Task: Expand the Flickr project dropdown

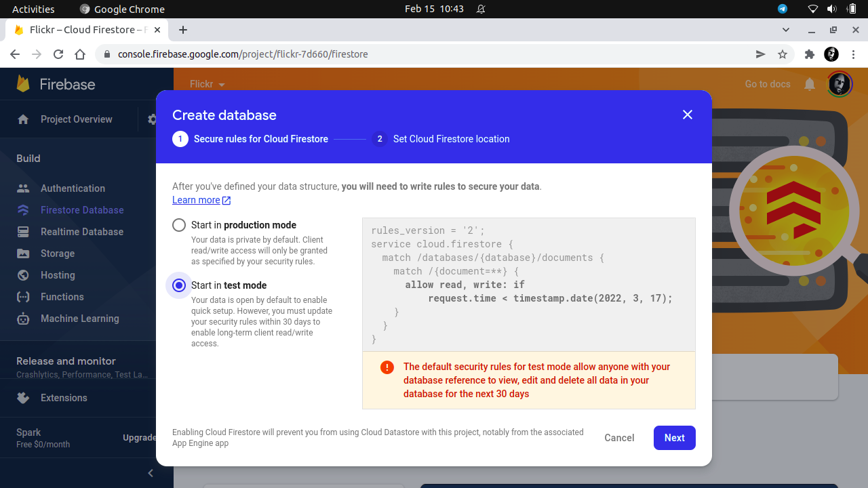Action: click(208, 84)
